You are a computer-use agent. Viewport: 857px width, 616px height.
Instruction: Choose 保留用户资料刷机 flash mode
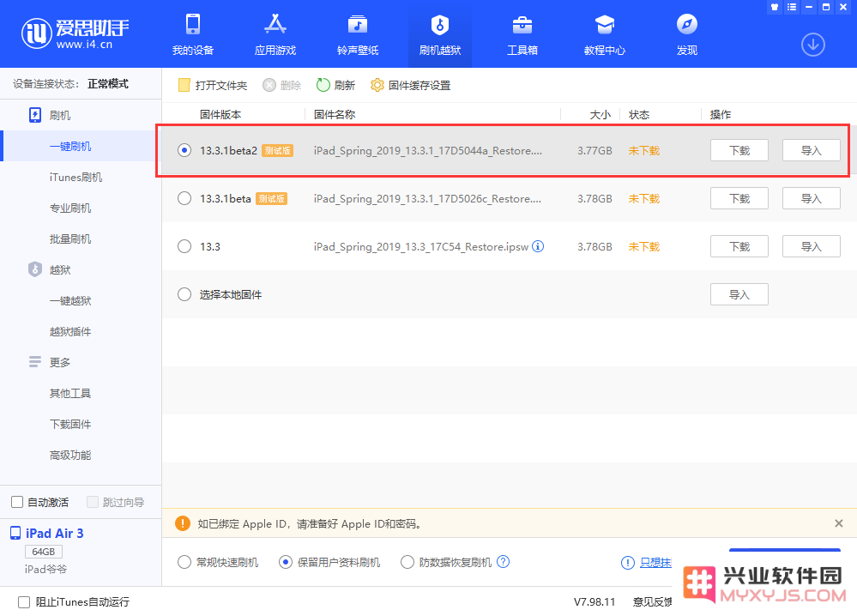click(286, 563)
